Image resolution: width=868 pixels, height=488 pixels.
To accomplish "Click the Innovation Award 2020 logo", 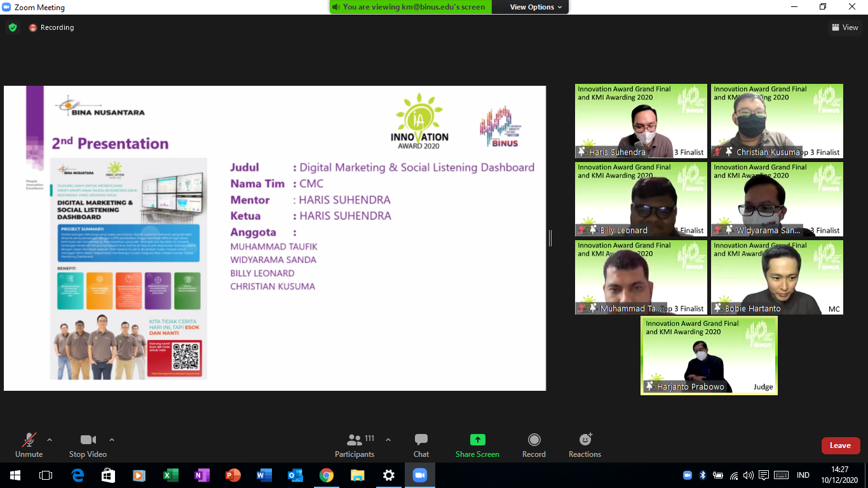I will coord(419,121).
